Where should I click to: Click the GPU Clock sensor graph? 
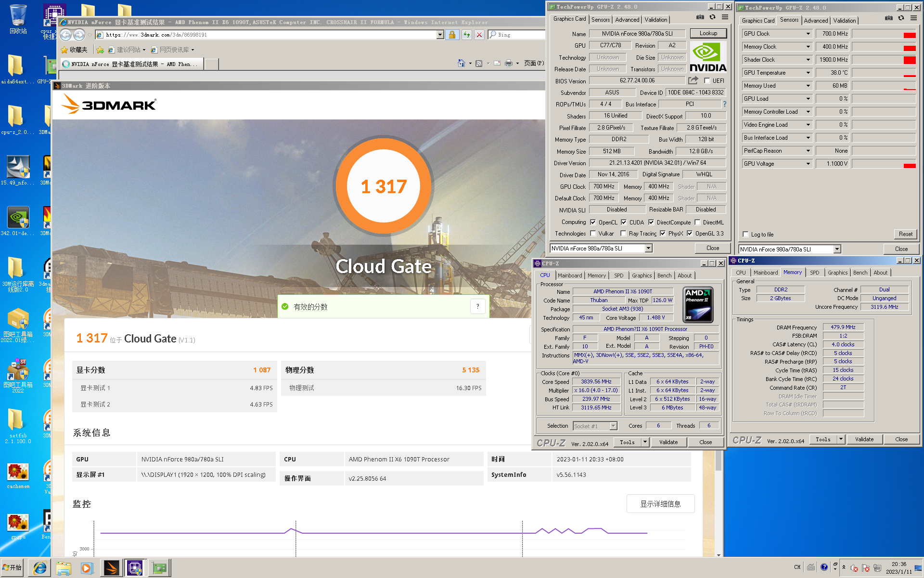(x=884, y=34)
